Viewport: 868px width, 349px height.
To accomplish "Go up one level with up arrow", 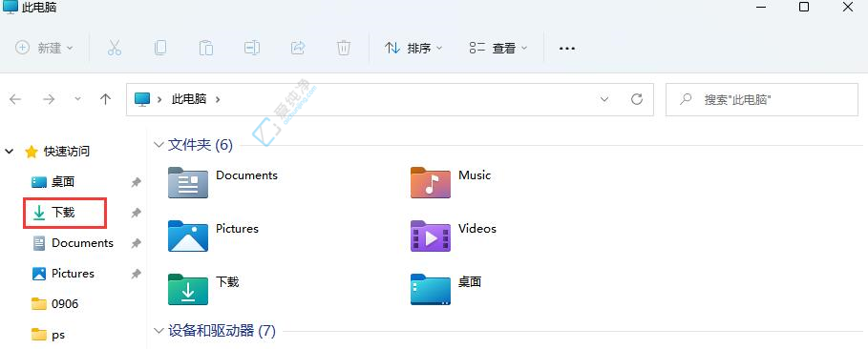I will (105, 99).
